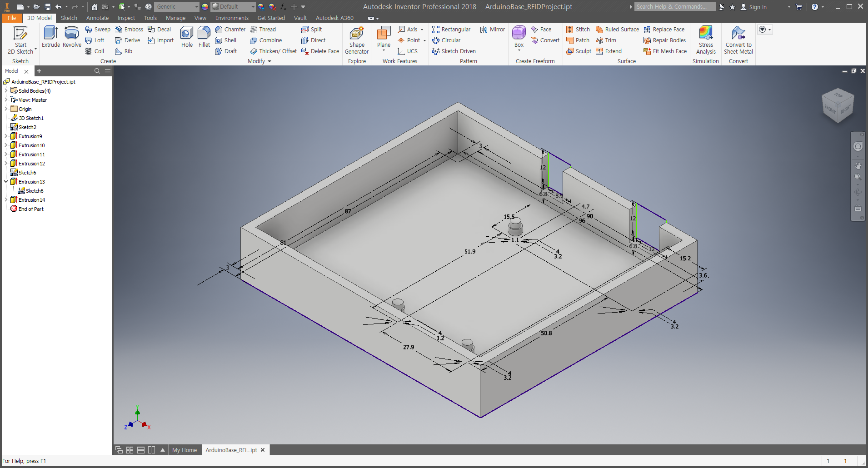Click the My Home document tab
The image size is (868, 468).
(185, 450)
